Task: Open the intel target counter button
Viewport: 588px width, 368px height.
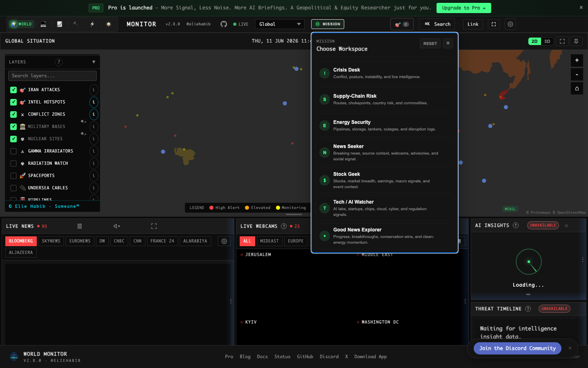Action: pos(402,24)
